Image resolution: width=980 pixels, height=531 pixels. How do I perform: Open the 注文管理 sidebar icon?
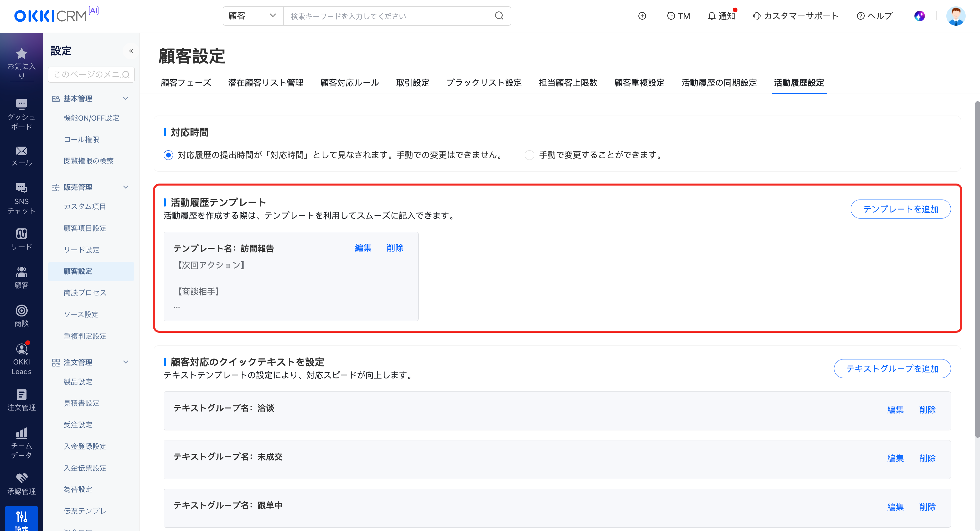pos(21,394)
